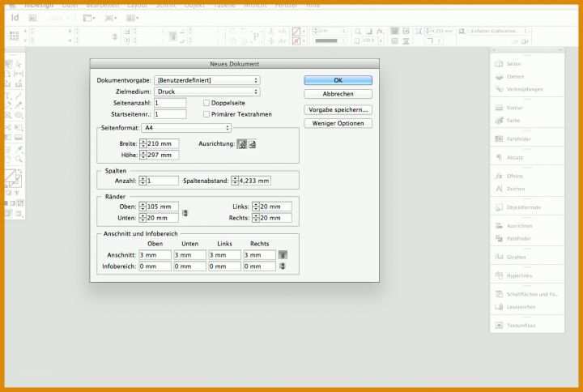Open the Objektformate panel icon
Viewport: 583px width, 392px height.
(x=499, y=207)
